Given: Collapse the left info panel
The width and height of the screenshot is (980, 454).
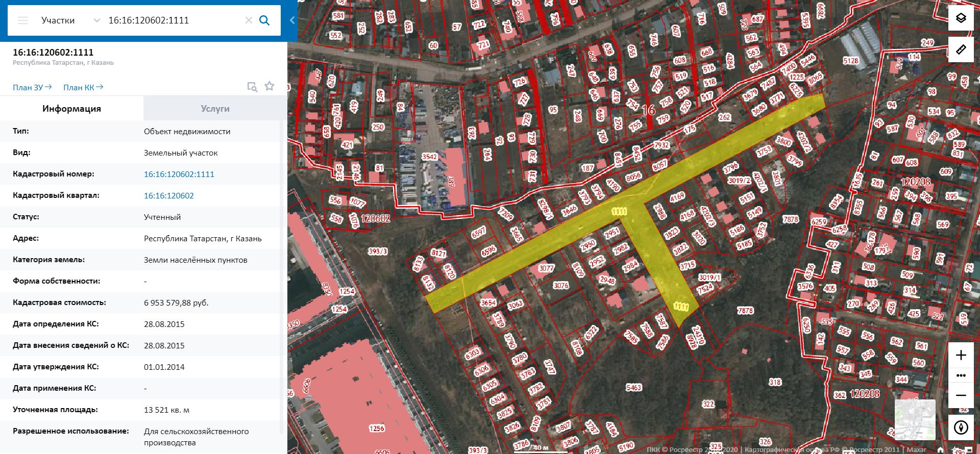Looking at the screenshot, I should (292, 20).
